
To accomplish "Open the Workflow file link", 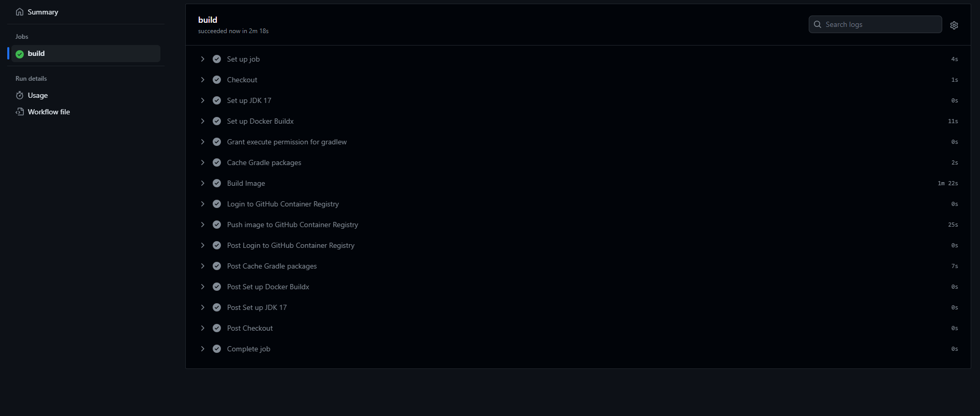I will [x=49, y=112].
